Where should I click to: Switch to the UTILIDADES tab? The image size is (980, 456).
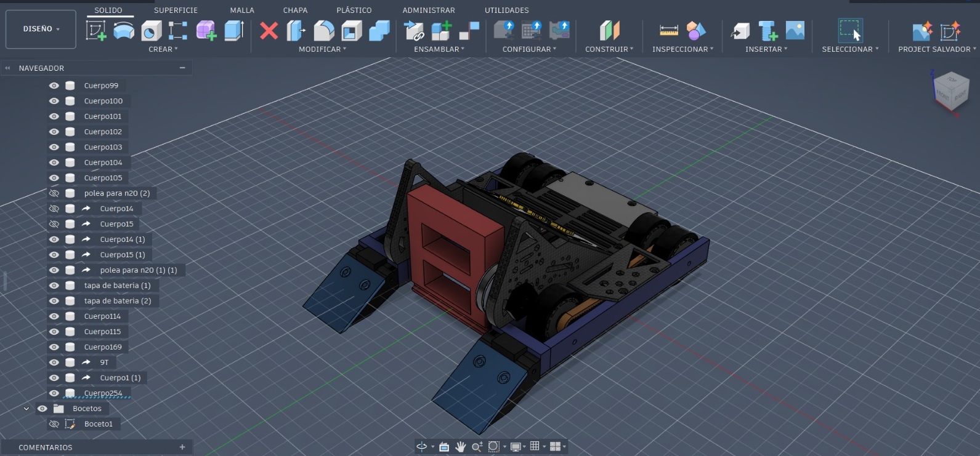click(507, 10)
